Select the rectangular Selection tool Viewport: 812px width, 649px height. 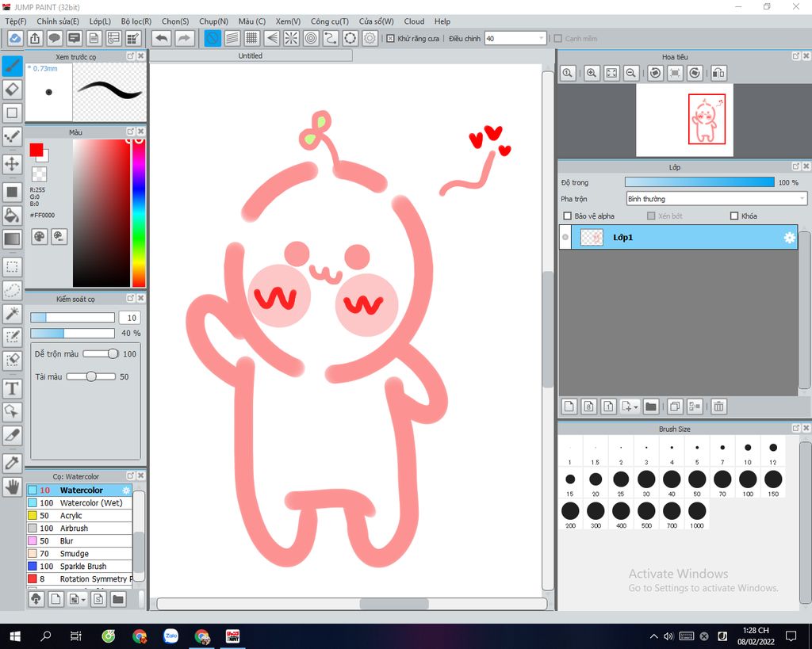[13, 267]
